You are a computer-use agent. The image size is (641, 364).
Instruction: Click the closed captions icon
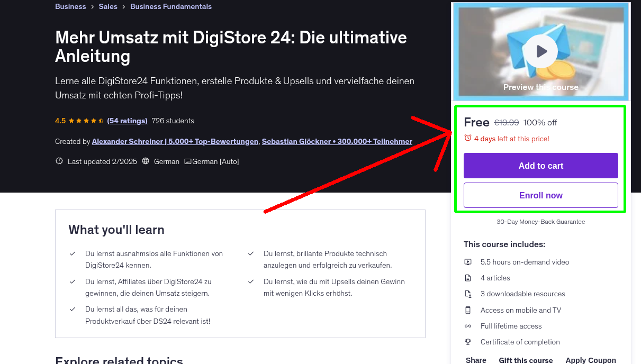coord(188,161)
